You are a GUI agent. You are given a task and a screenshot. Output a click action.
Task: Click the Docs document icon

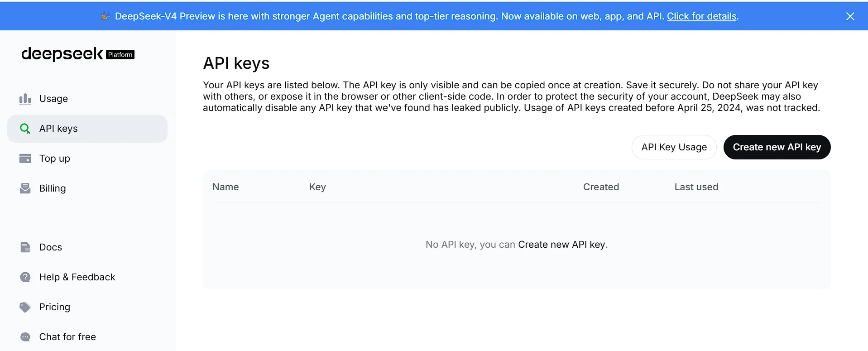point(25,247)
